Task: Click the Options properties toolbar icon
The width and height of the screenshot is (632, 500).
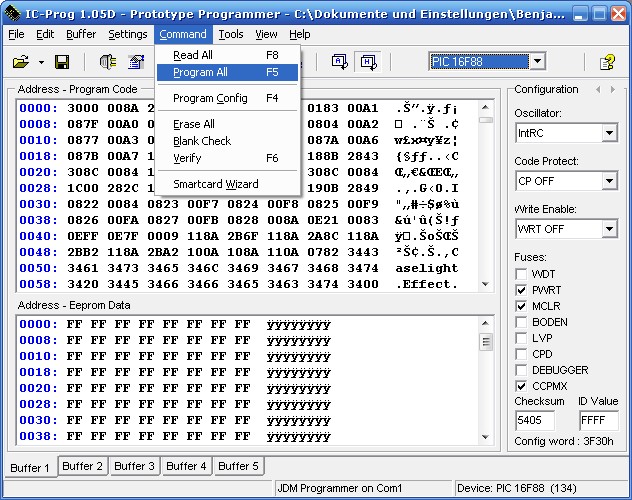Action: 136,62
